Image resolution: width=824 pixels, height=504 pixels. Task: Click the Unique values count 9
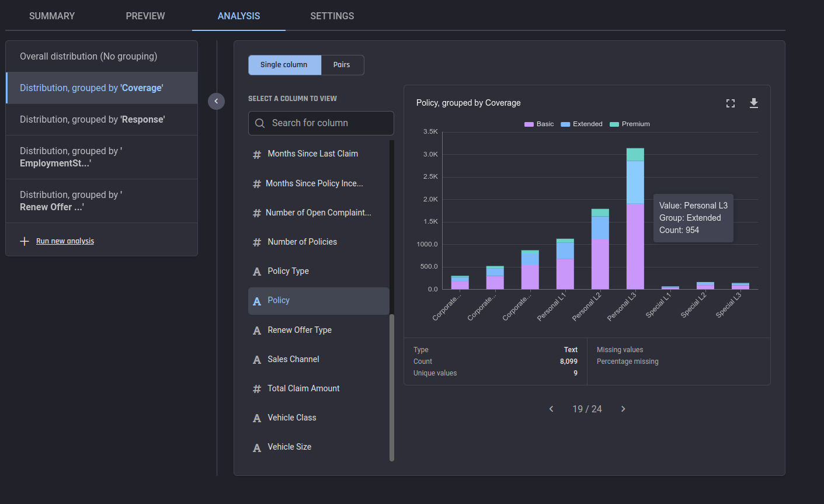(x=575, y=373)
